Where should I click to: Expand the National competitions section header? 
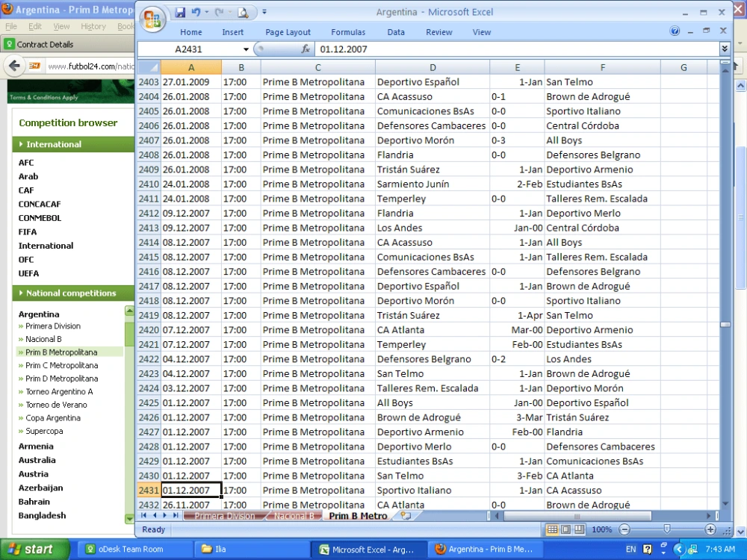click(73, 293)
